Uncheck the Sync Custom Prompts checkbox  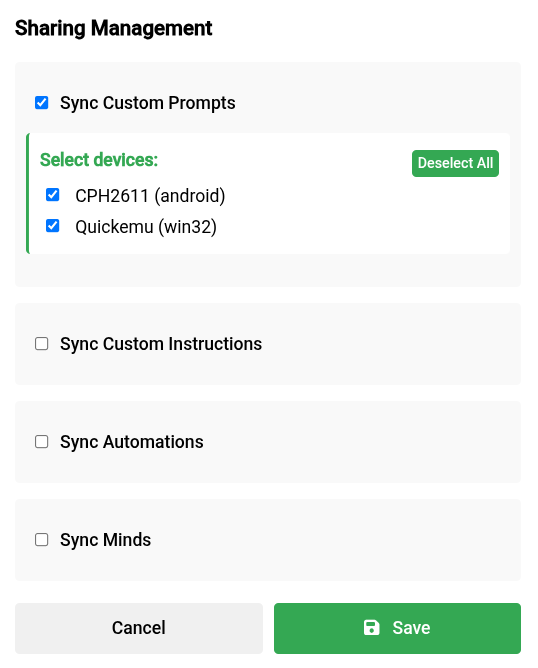[x=41, y=103]
